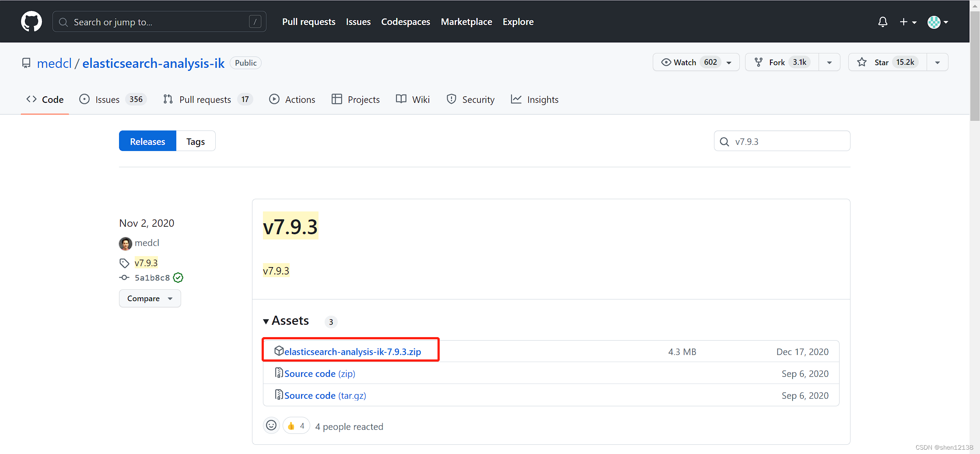The image size is (980, 454).
Task: Click the Watch count 602 badge
Action: pos(710,62)
